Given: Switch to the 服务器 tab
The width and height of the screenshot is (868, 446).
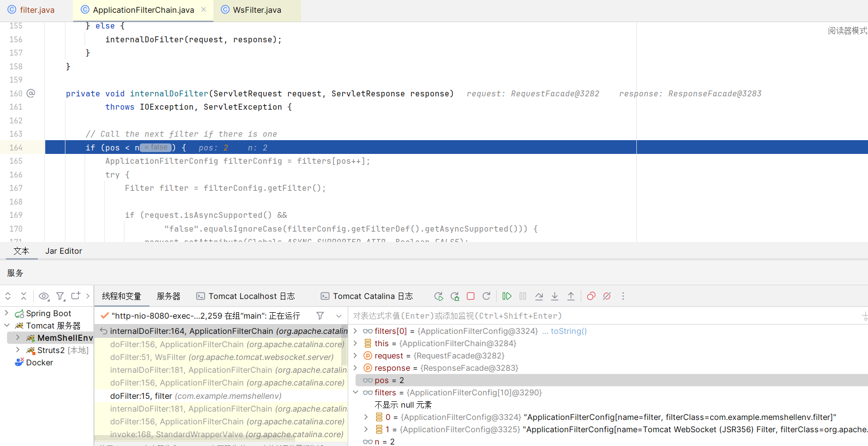Looking at the screenshot, I should (169, 296).
